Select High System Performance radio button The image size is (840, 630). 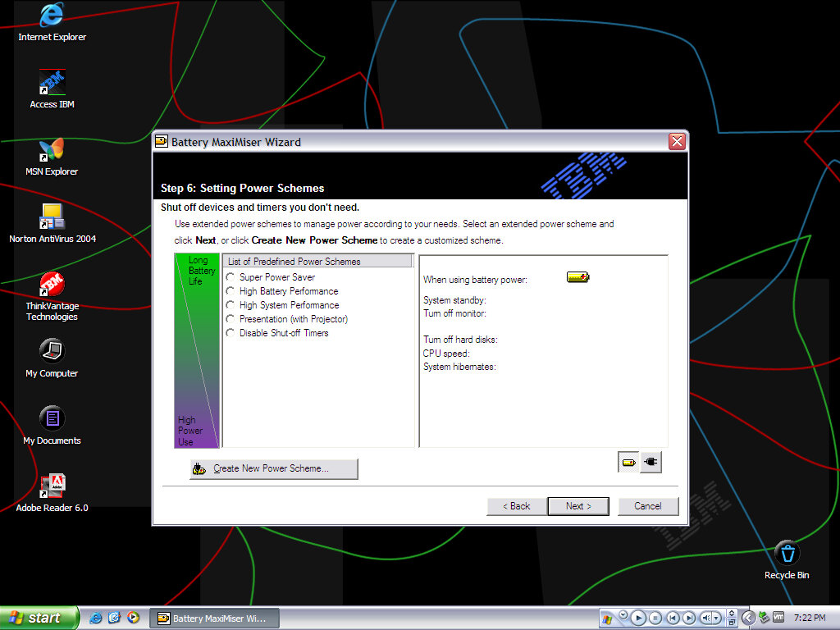[231, 305]
